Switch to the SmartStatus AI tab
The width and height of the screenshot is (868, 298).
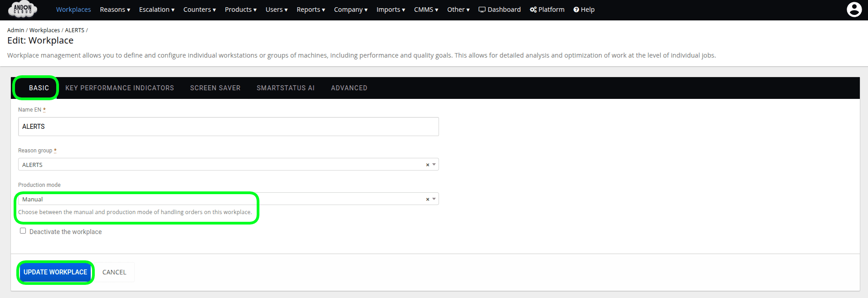(285, 88)
